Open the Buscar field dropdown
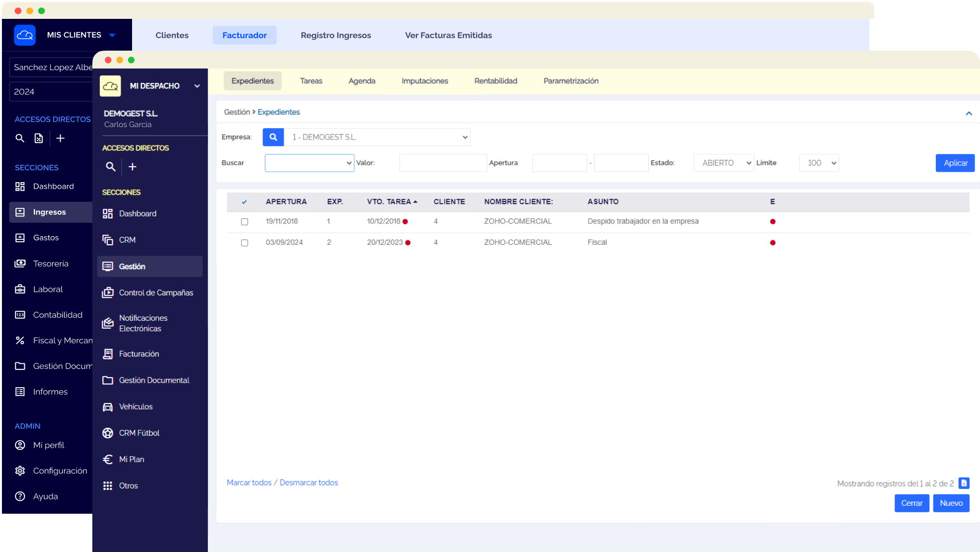This screenshot has width=980, height=552. point(309,163)
